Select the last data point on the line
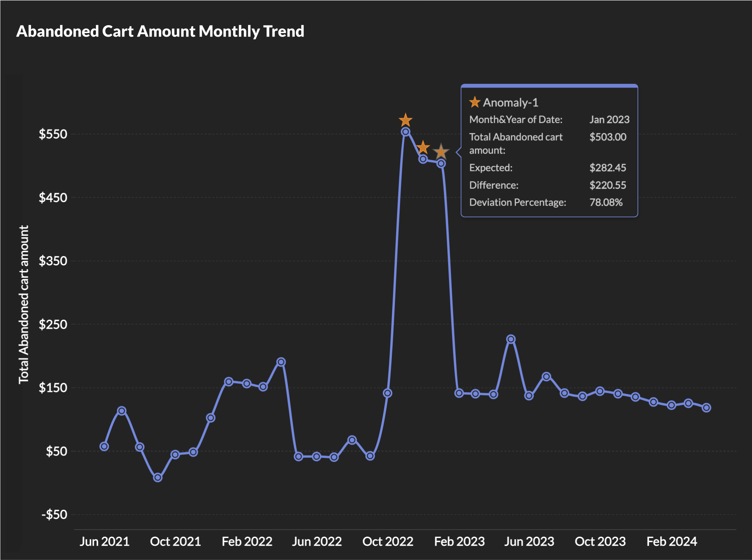 (706, 408)
